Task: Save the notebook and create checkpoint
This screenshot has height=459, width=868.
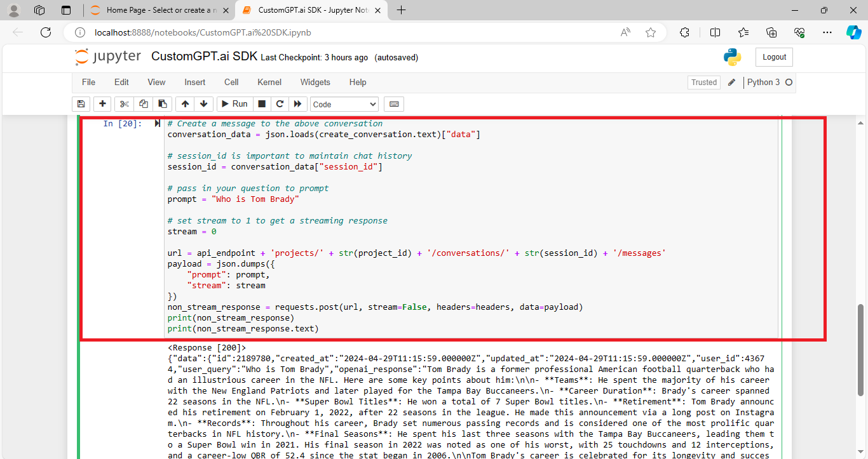Action: (81, 103)
